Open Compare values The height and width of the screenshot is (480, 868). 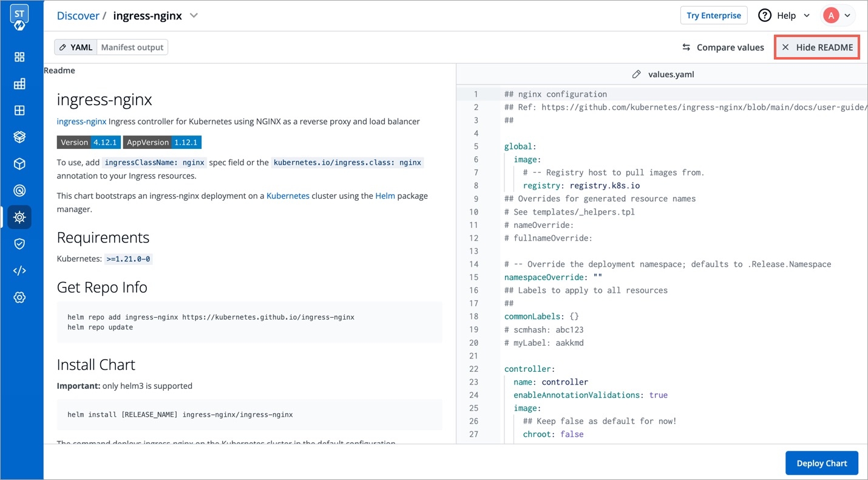click(x=723, y=47)
